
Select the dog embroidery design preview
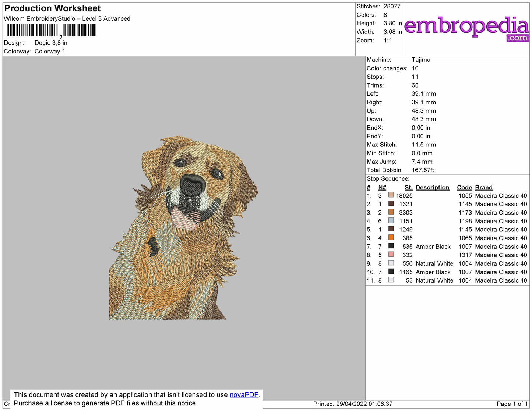[183, 228]
